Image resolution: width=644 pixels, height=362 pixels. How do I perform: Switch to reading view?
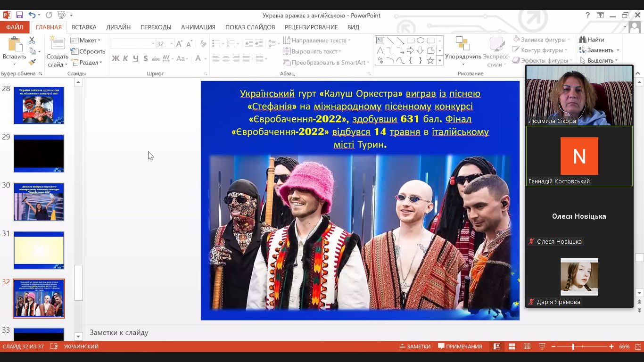click(x=527, y=346)
